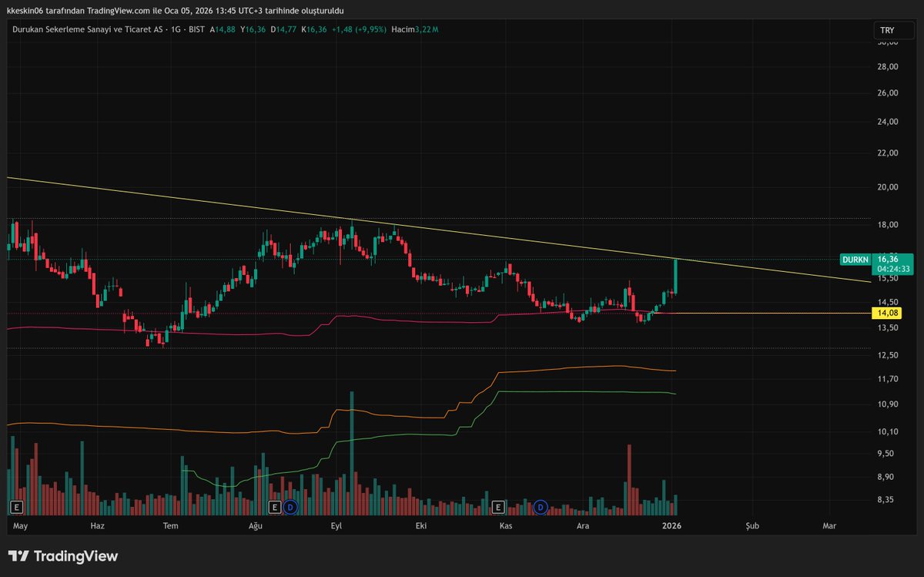The height and width of the screenshot is (577, 924).
Task: Click the Tem label on time axis
Action: pos(171,526)
